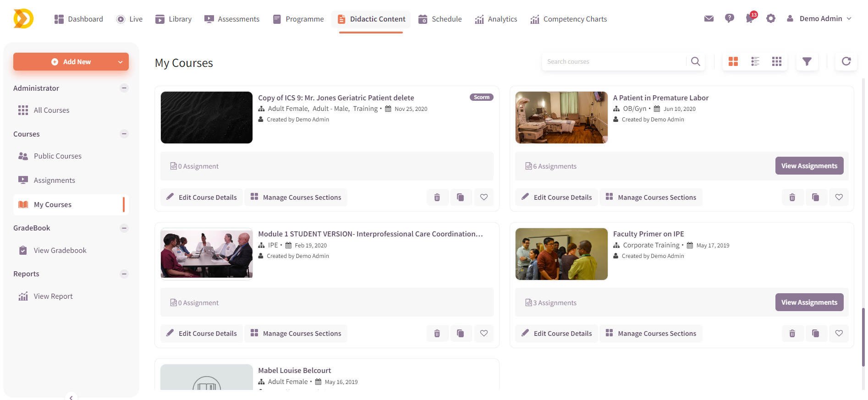
Task: View Assignments for Premature Labor course
Action: click(x=809, y=166)
